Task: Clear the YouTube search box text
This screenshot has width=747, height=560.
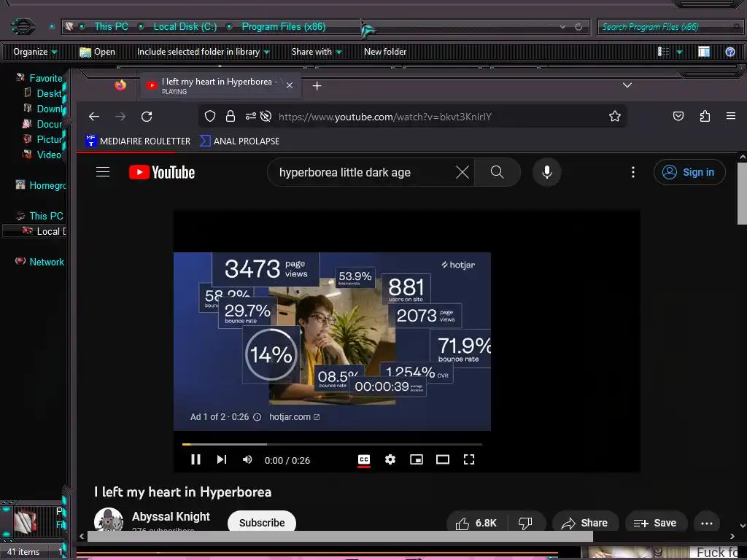Action: pyautogui.click(x=462, y=172)
